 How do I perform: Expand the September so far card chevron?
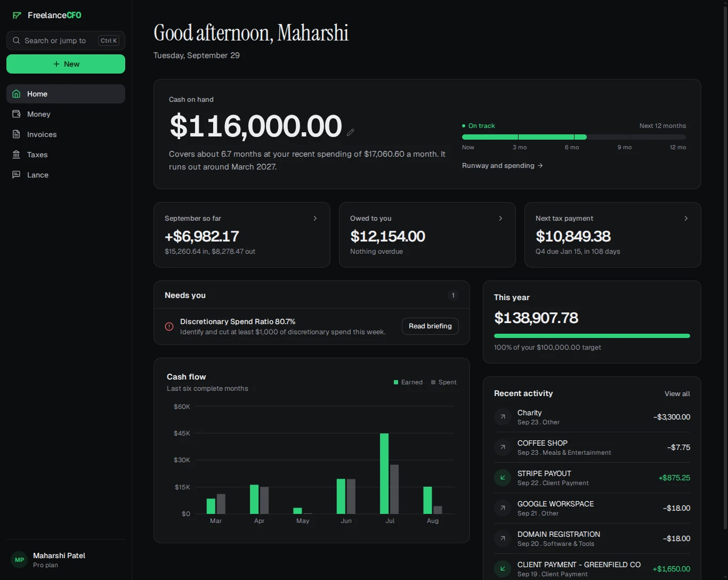[315, 219]
